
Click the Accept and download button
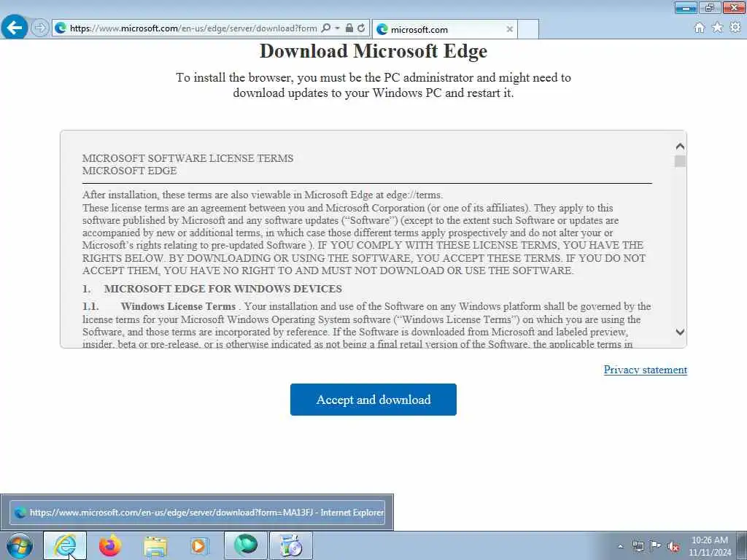[x=373, y=400]
